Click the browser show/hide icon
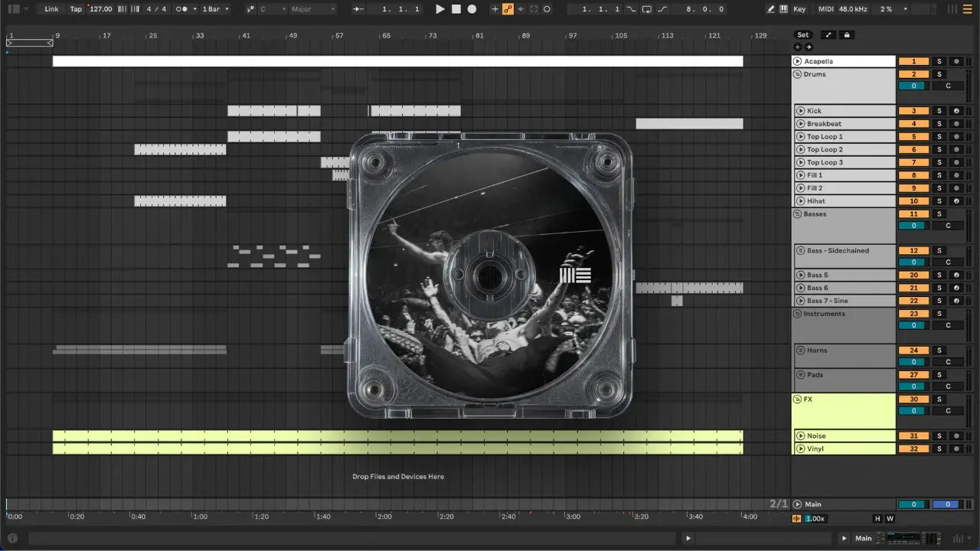Screen dimensions: 980x551 click(x=14, y=9)
